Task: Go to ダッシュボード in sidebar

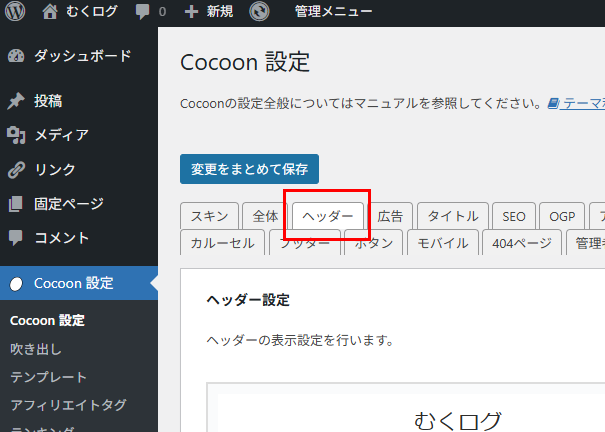Action: point(83,56)
